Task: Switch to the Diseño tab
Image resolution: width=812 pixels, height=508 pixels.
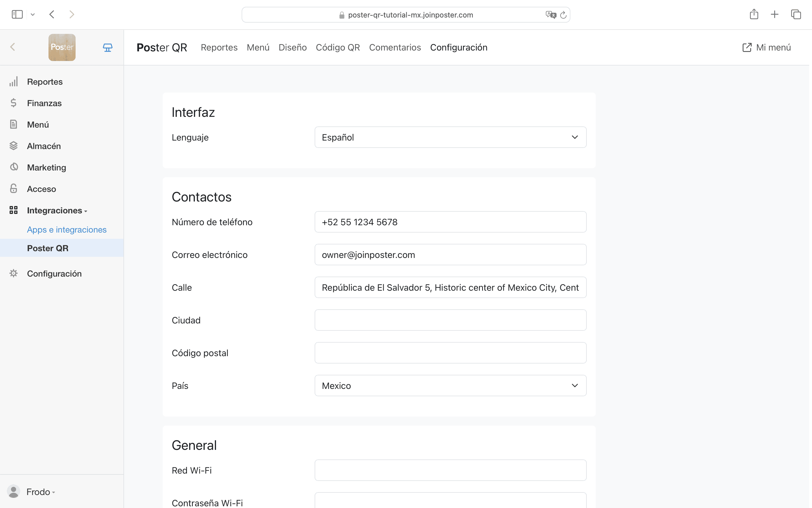Action: coord(293,47)
